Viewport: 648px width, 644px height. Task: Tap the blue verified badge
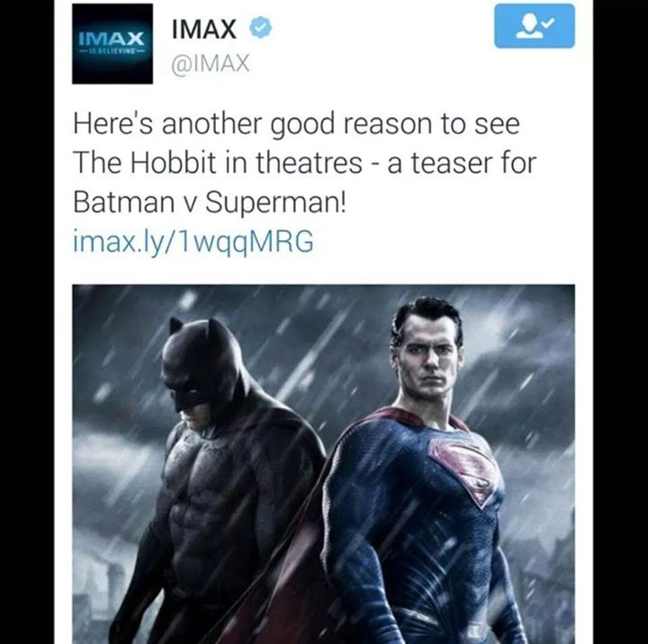coord(260,28)
